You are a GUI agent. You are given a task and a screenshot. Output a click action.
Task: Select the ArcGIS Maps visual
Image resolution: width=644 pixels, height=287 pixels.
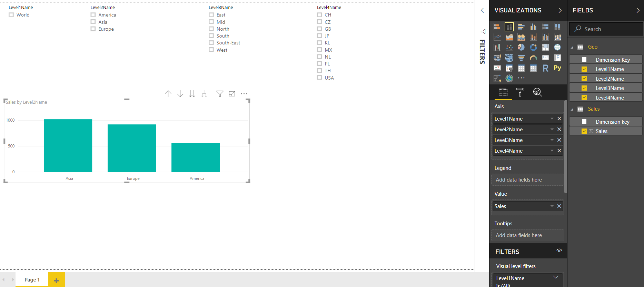(x=509, y=79)
